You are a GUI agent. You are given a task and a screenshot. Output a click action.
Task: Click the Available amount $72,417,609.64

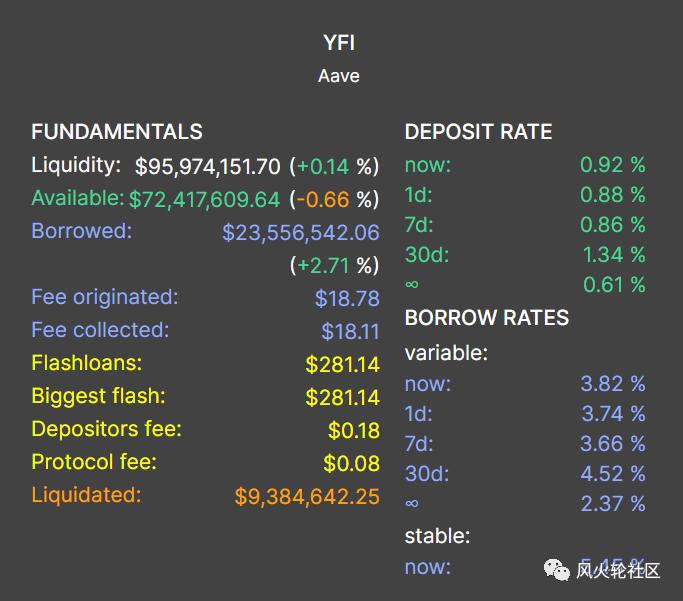pyautogui.click(x=204, y=199)
